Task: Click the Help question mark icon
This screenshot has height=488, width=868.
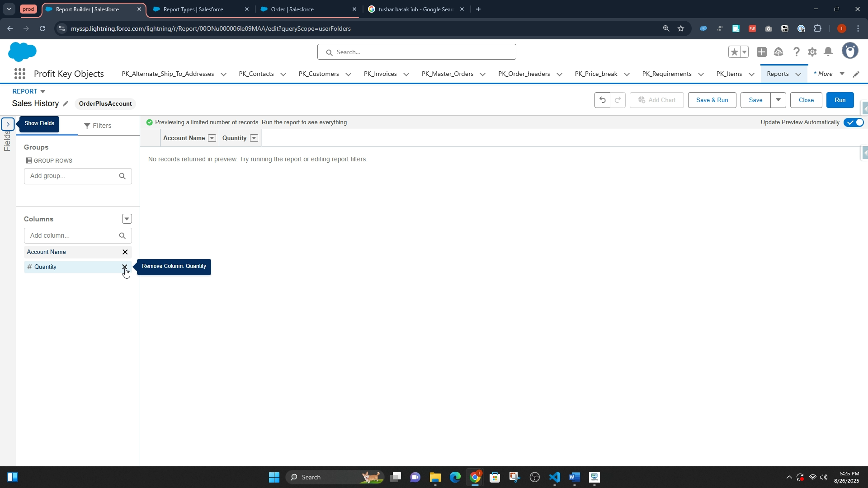Action: (796, 52)
